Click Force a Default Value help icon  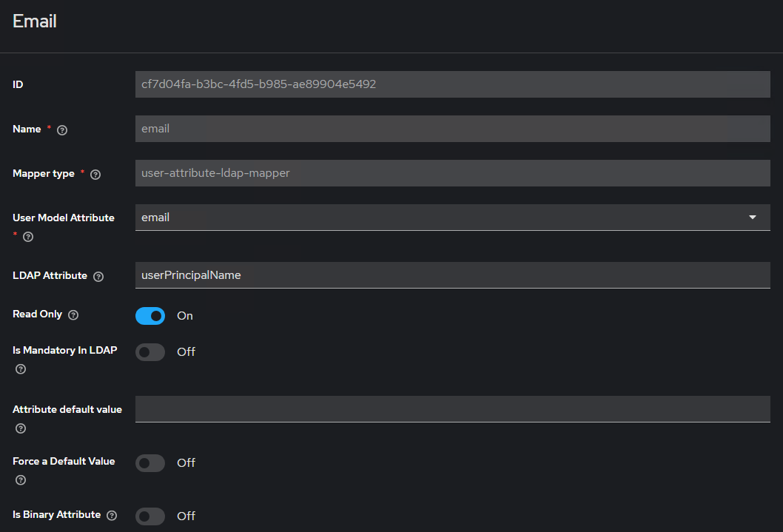(x=21, y=480)
